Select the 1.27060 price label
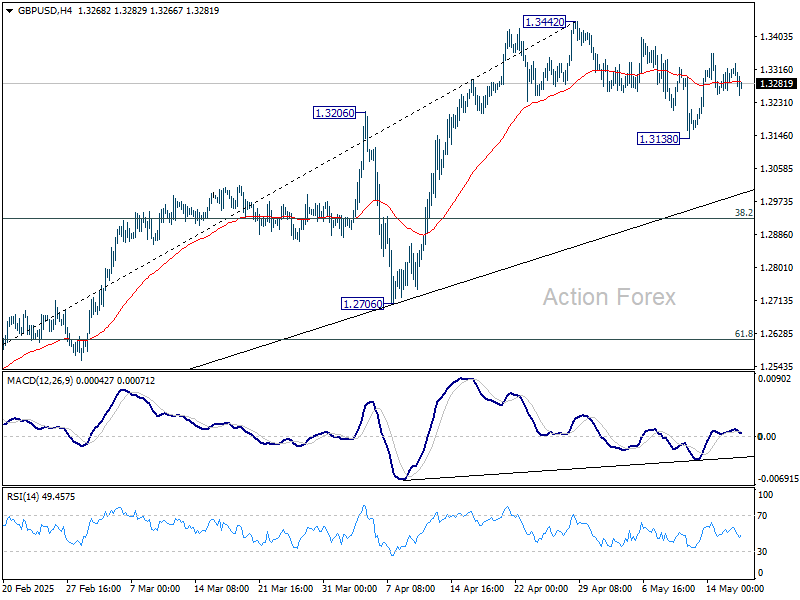Viewport: 800px width, 600px height. click(x=362, y=304)
